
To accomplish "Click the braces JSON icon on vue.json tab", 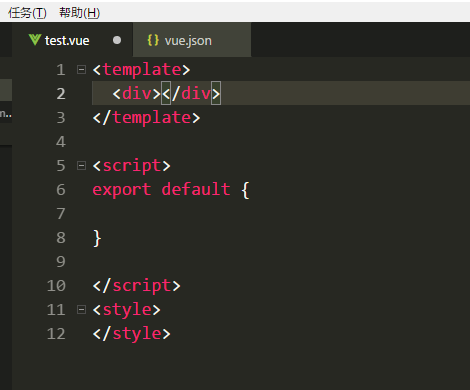I will 153,40.
